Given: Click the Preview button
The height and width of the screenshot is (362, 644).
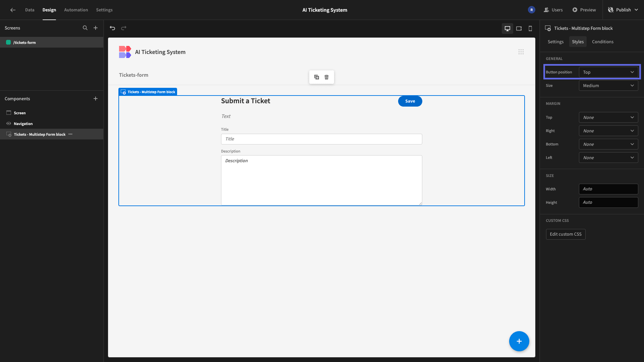Looking at the screenshot, I should click(x=584, y=10).
